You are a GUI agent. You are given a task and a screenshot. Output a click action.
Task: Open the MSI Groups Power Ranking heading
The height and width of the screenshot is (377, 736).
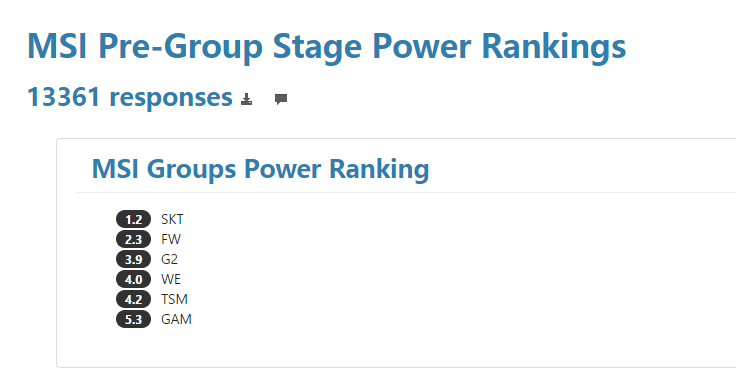point(261,169)
